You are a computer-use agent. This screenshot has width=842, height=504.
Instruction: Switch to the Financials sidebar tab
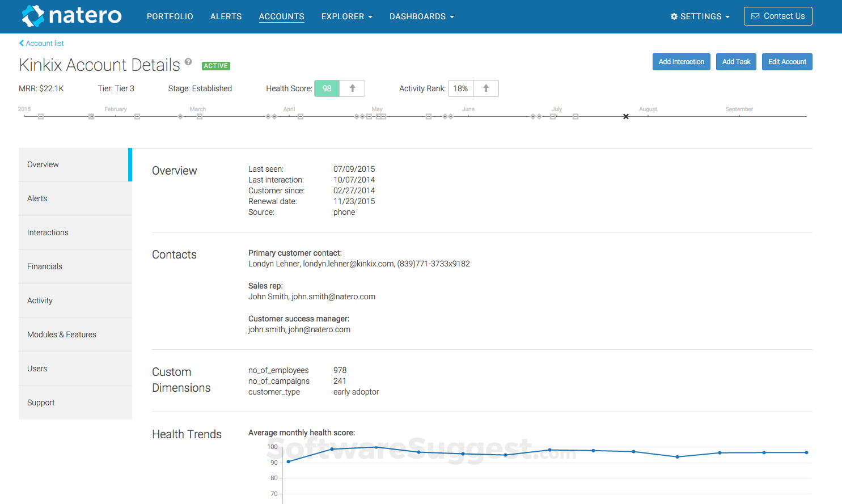point(45,266)
